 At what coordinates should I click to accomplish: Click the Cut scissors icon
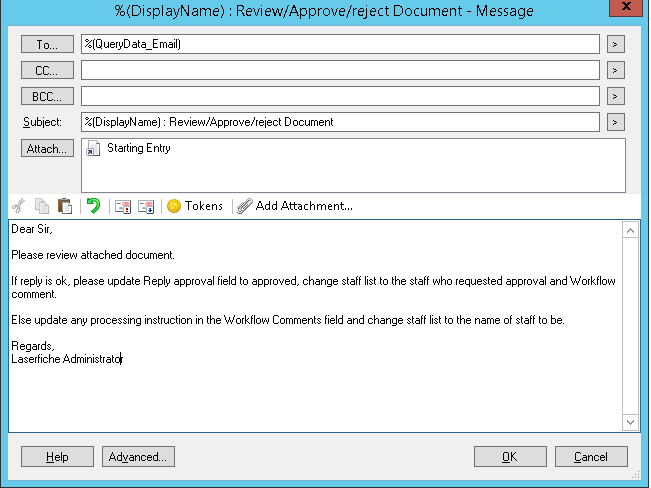pos(18,206)
